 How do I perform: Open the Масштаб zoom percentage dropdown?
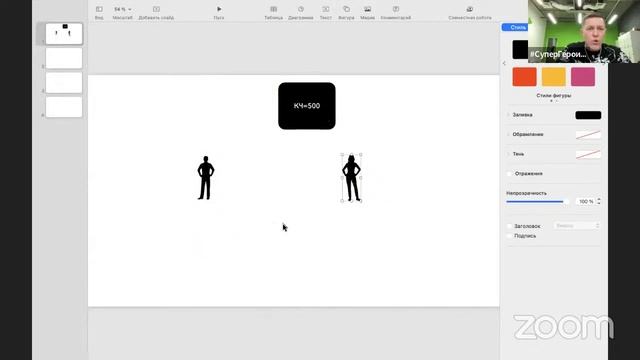(x=122, y=9)
